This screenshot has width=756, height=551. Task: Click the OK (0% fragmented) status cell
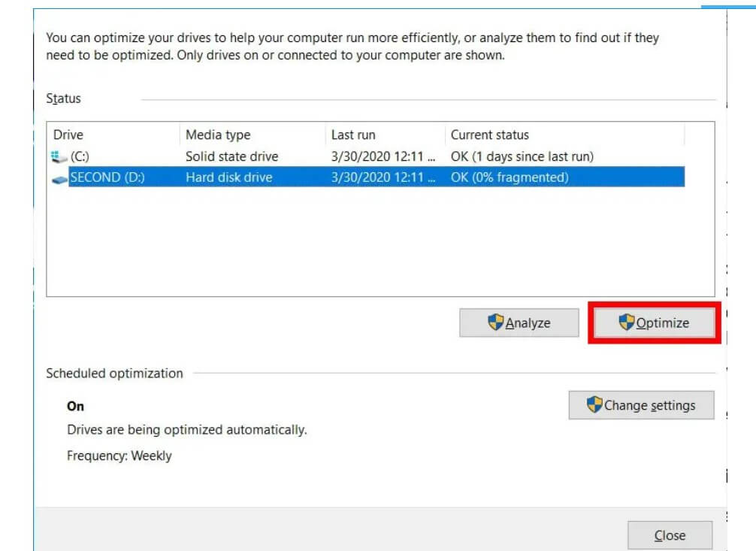pos(510,178)
